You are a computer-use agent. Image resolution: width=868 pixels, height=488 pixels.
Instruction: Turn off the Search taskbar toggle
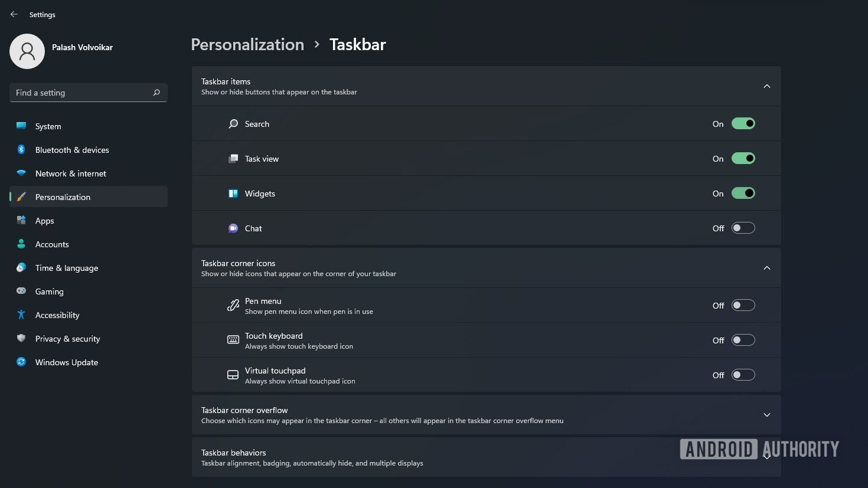pos(743,124)
